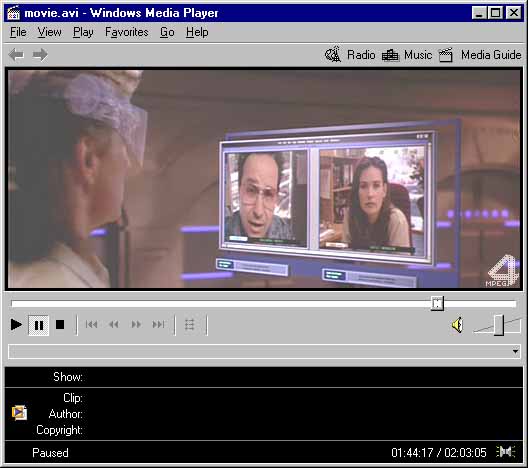Open the Play menu
This screenshot has height=468, width=528.
click(x=83, y=32)
